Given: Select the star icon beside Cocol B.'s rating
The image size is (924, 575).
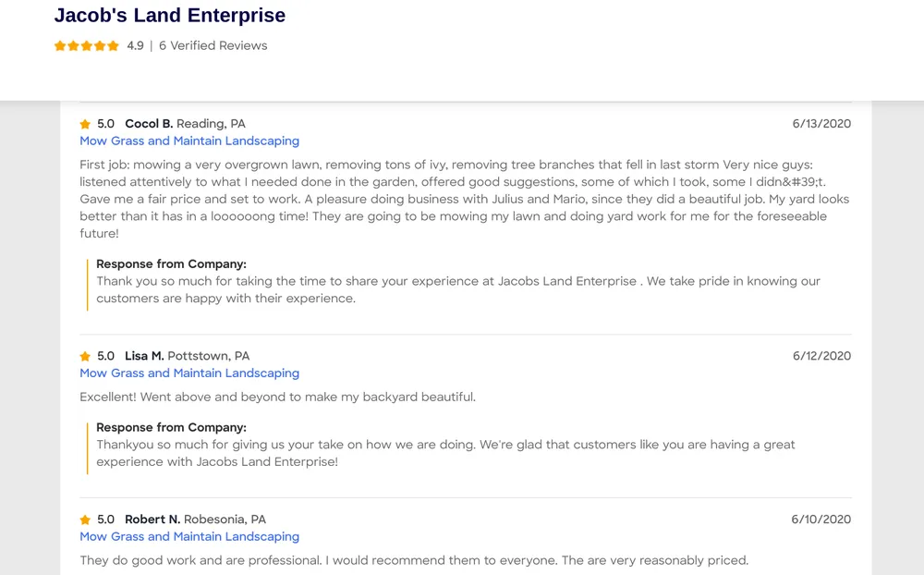Looking at the screenshot, I should tap(83, 123).
